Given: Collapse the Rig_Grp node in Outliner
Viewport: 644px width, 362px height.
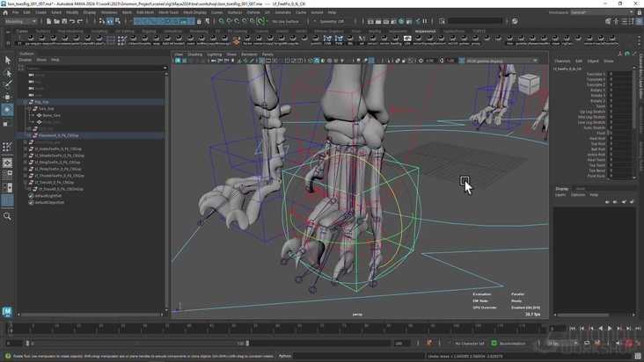Looking at the screenshot, I should pos(25,102).
